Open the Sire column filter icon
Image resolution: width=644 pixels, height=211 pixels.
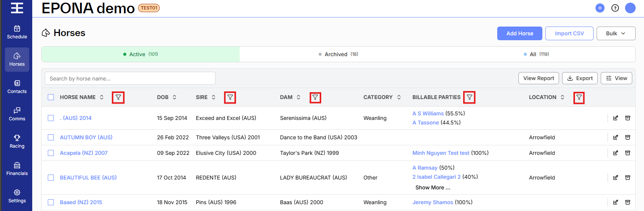(230, 98)
